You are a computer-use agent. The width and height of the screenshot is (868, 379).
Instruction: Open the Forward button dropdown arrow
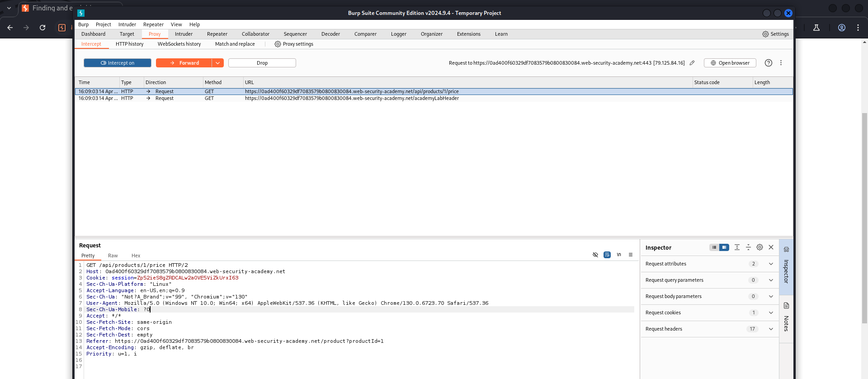(x=218, y=63)
